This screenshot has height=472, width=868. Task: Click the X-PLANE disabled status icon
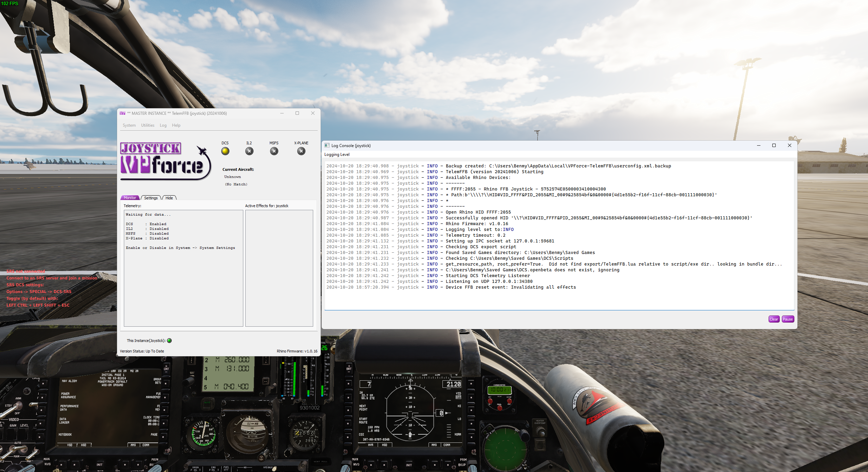pyautogui.click(x=301, y=151)
